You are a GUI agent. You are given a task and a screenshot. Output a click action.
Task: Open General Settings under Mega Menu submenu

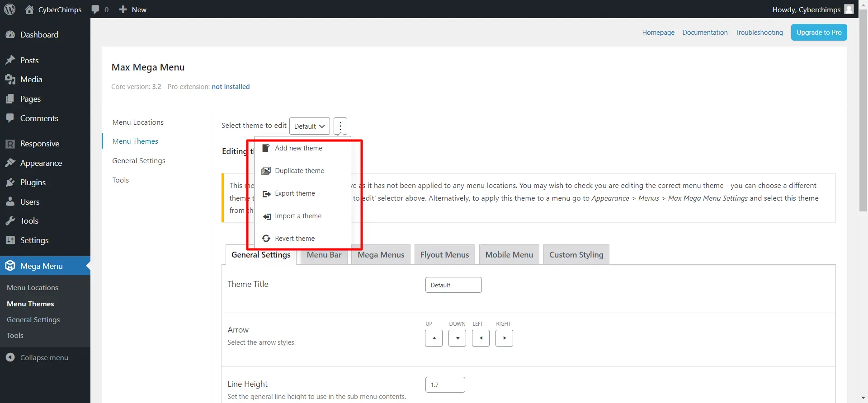point(33,320)
